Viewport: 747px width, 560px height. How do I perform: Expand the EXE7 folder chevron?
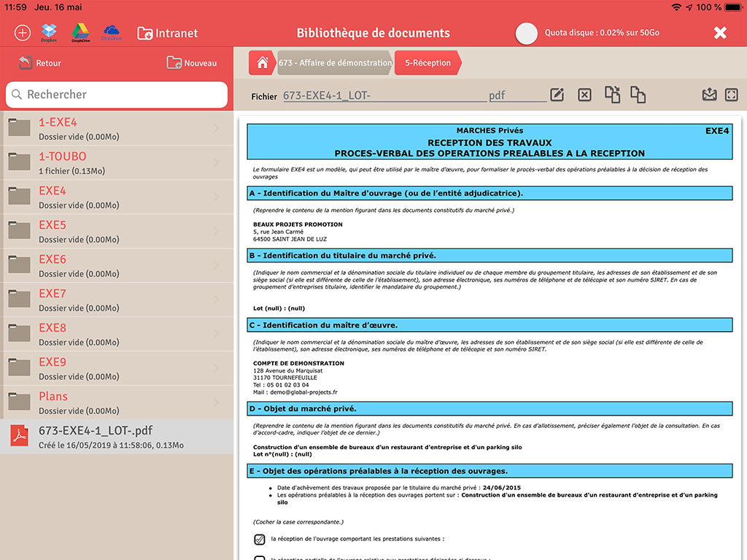click(x=216, y=300)
